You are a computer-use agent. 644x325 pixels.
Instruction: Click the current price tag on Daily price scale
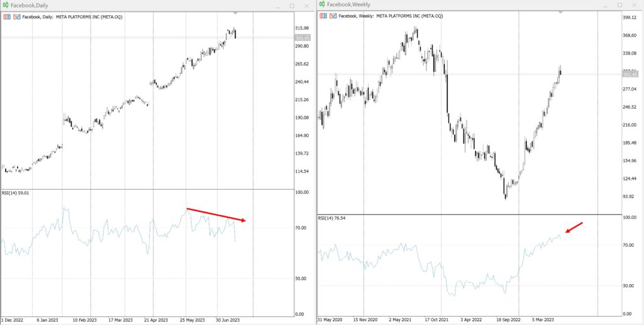302,38
